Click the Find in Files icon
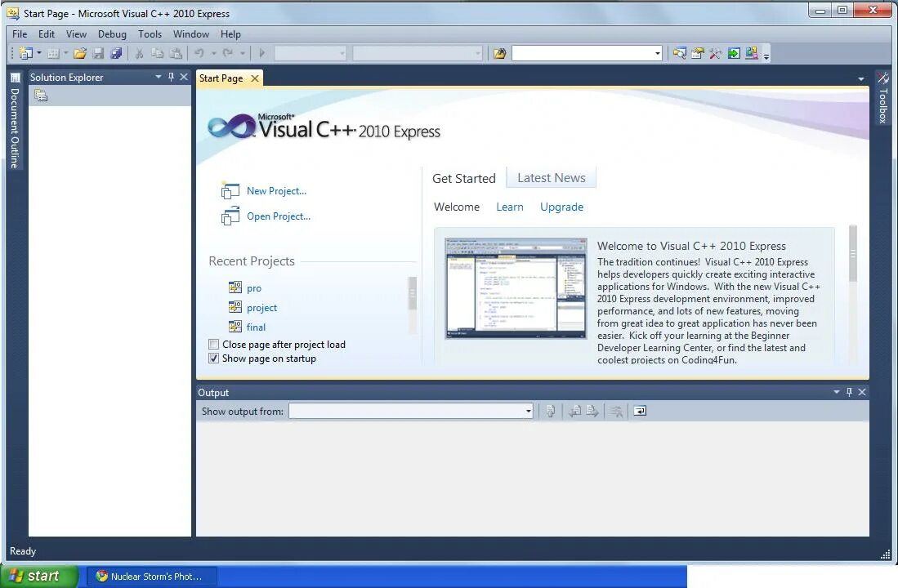 [500, 53]
